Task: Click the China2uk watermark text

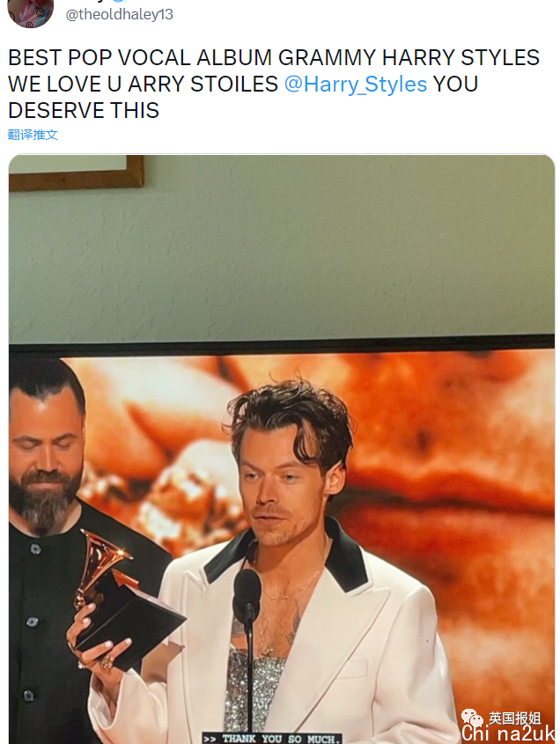Action: click(x=508, y=733)
